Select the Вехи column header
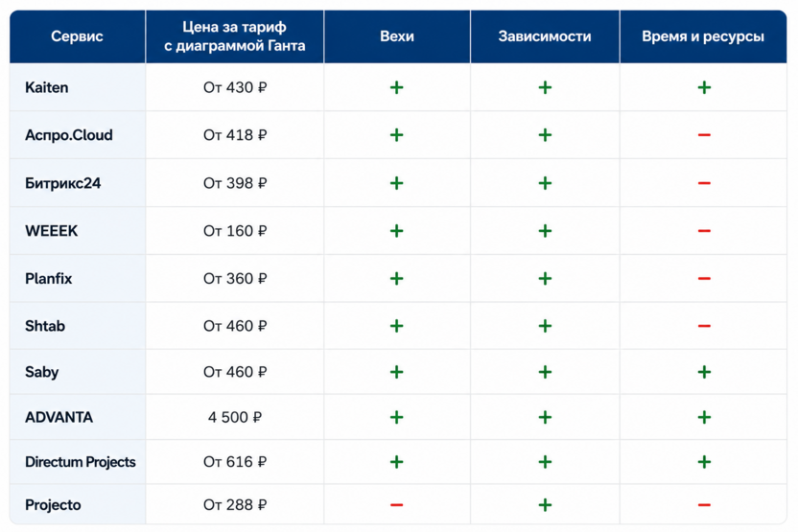 coord(397,36)
